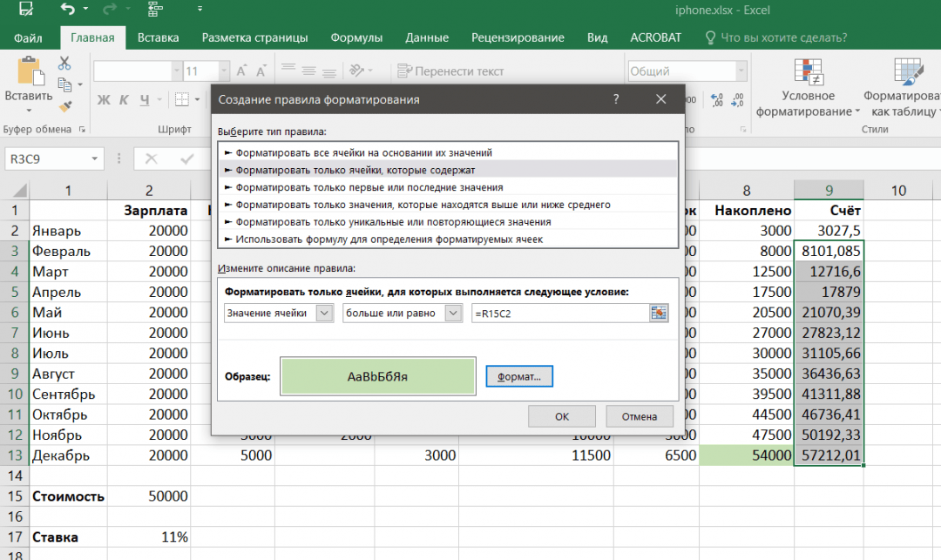The width and height of the screenshot is (941, 560).
Task: Switch to the Вставка ribbon tab
Action: point(158,37)
